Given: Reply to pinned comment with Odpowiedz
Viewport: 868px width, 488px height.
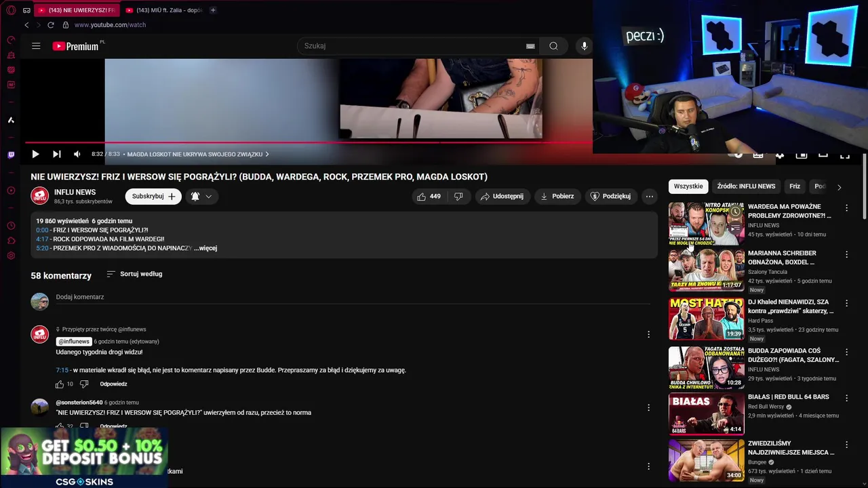Looking at the screenshot, I should point(113,384).
